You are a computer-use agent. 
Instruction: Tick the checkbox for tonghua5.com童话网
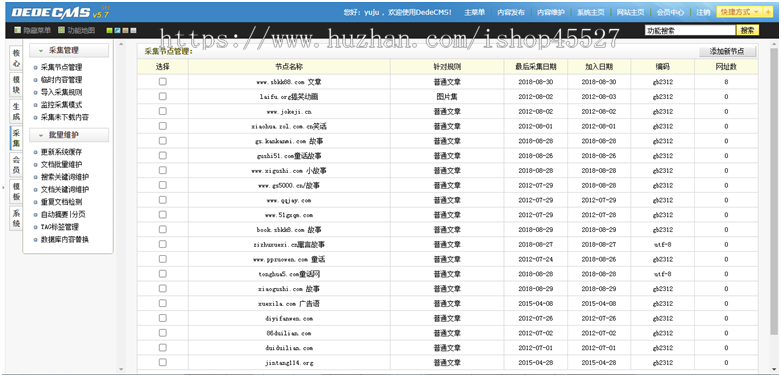tap(162, 274)
